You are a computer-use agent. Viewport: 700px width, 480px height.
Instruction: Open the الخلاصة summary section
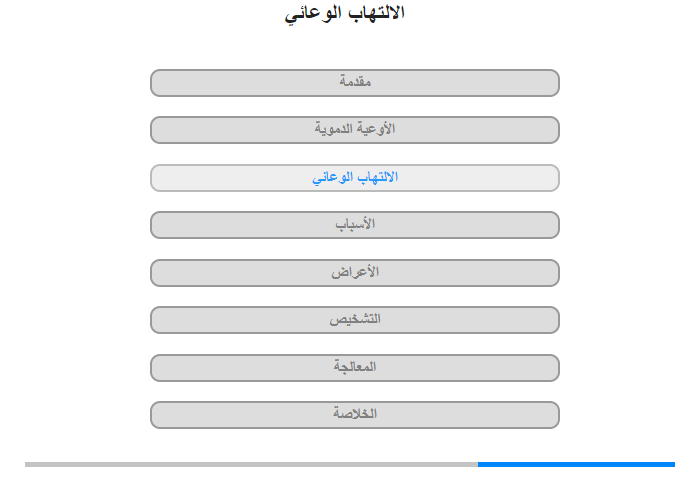(x=355, y=415)
